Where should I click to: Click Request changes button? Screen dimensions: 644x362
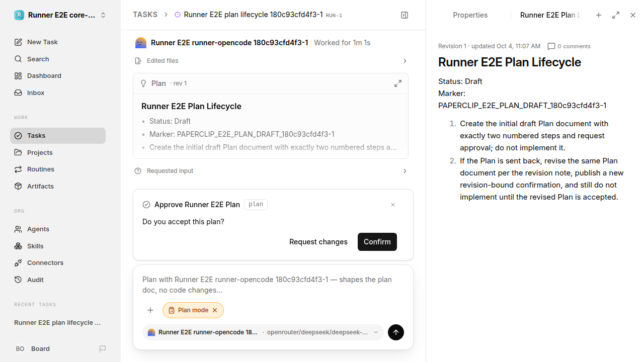(318, 242)
